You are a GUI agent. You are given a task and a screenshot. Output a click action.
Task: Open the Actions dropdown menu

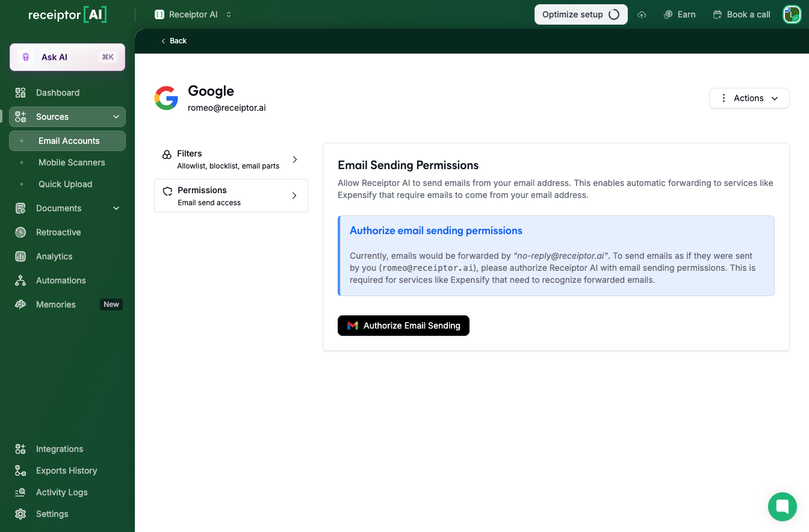pyautogui.click(x=749, y=98)
